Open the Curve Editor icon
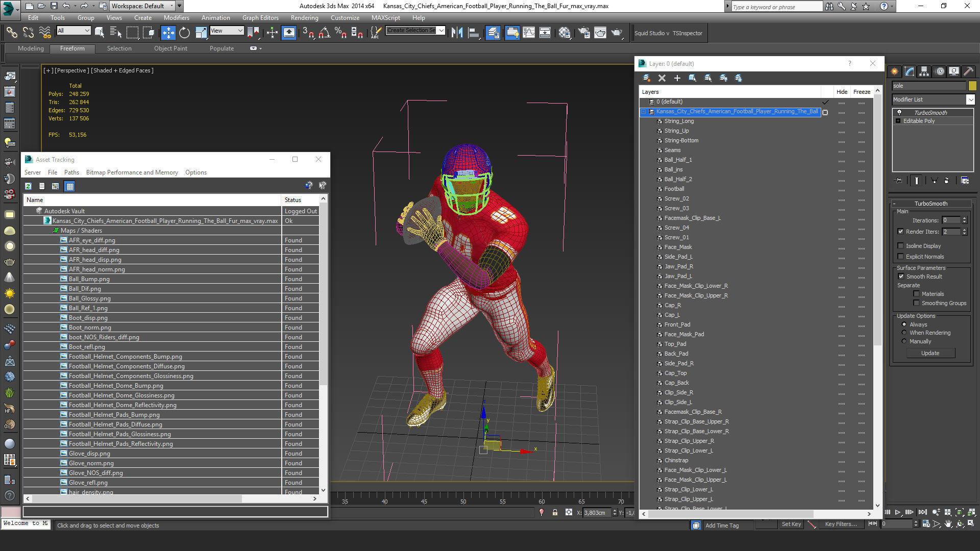Viewport: 980px width, 551px height. [x=529, y=33]
